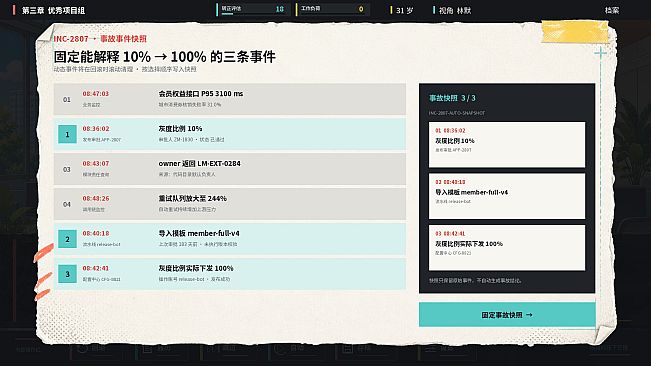The height and width of the screenshot is (366, 651).
Task: Click the 08:40:18 timestamp in event list
Action: point(95,233)
